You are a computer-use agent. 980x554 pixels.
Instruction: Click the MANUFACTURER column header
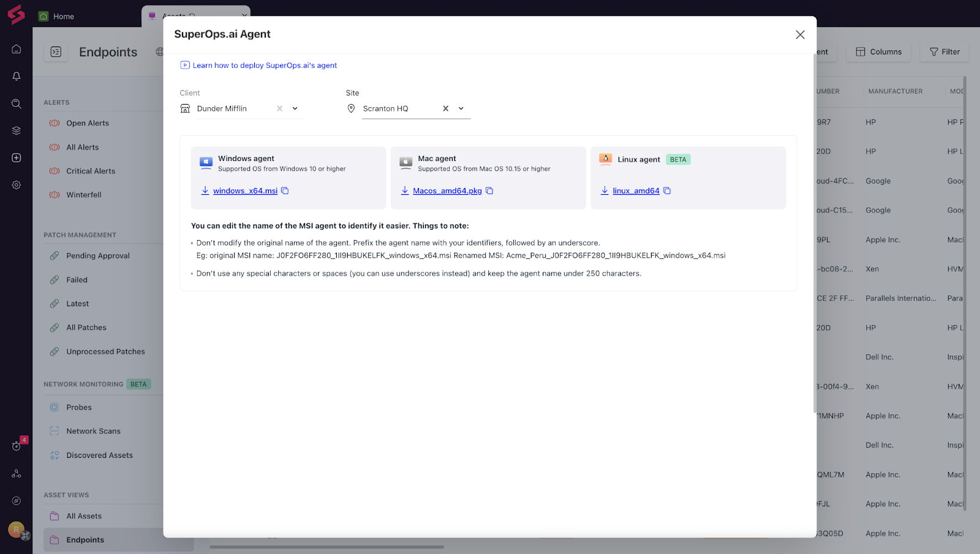[x=895, y=91]
